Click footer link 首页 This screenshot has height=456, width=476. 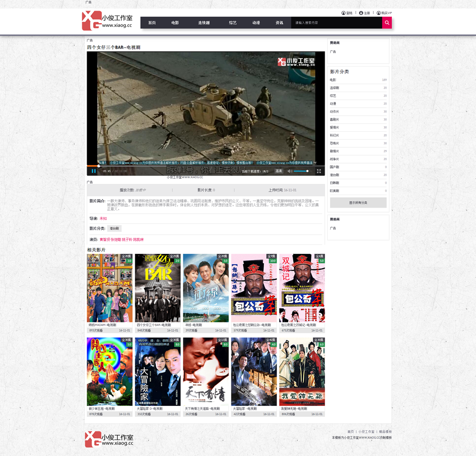pyautogui.click(x=350, y=431)
